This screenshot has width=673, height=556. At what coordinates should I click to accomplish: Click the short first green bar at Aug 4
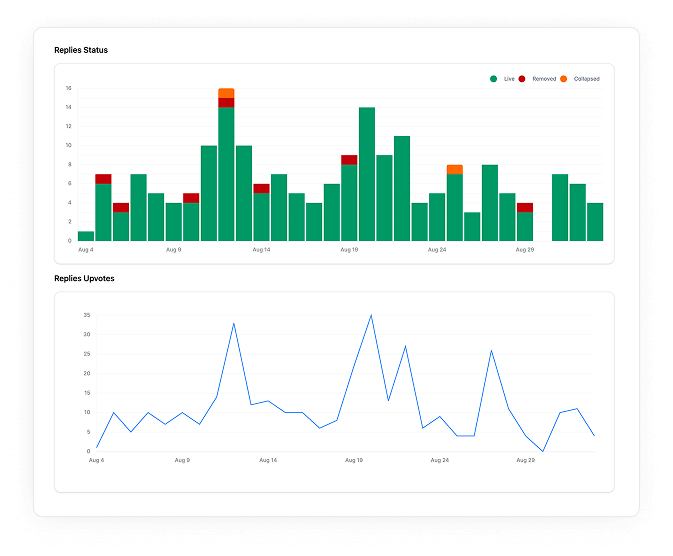(x=86, y=236)
